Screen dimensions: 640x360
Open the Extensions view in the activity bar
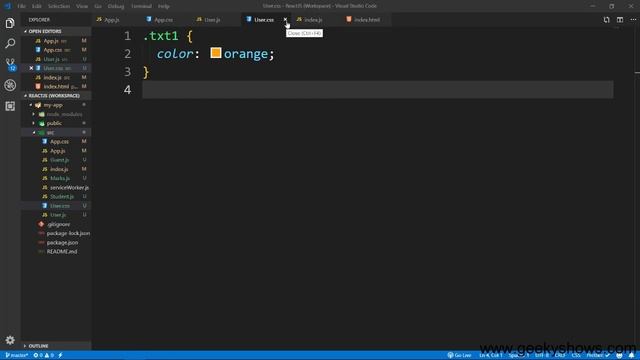tap(10, 106)
